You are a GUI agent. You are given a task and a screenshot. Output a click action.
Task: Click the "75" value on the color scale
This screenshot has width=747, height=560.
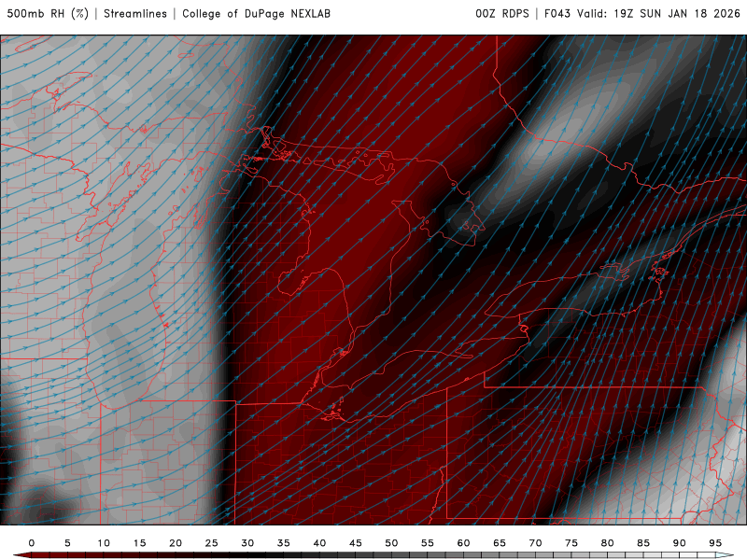click(571, 543)
